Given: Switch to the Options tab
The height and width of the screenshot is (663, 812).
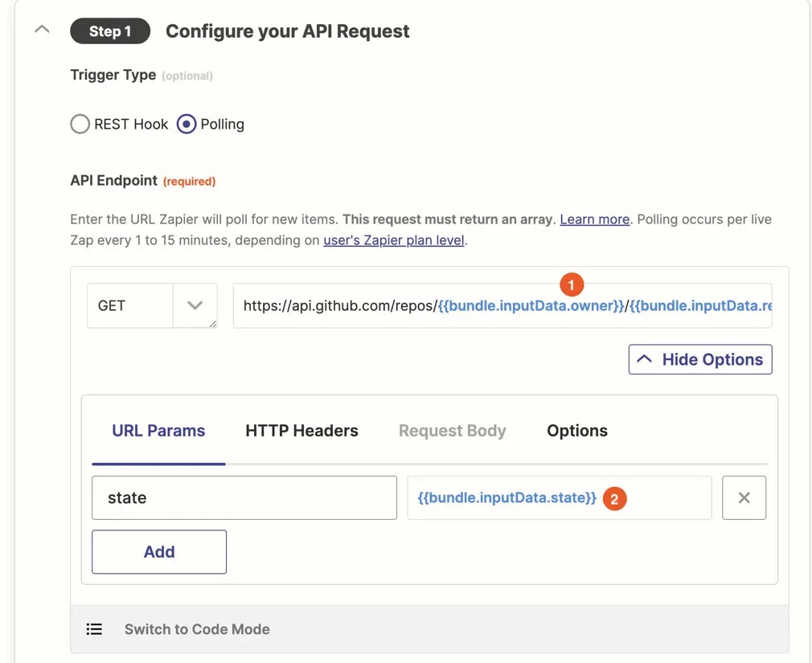Looking at the screenshot, I should (x=577, y=431).
